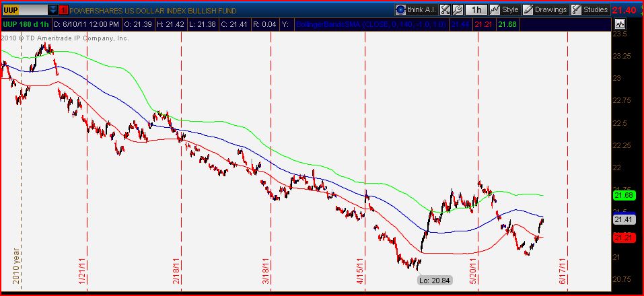Screen dimensions: 644x296
Task: Open the Drawings menu
Action: pyautogui.click(x=545, y=9)
